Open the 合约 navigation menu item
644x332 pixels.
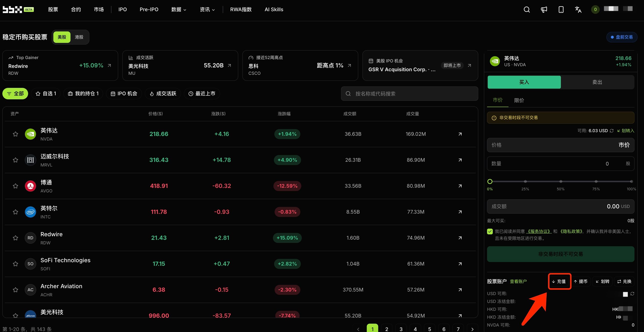pos(76,10)
